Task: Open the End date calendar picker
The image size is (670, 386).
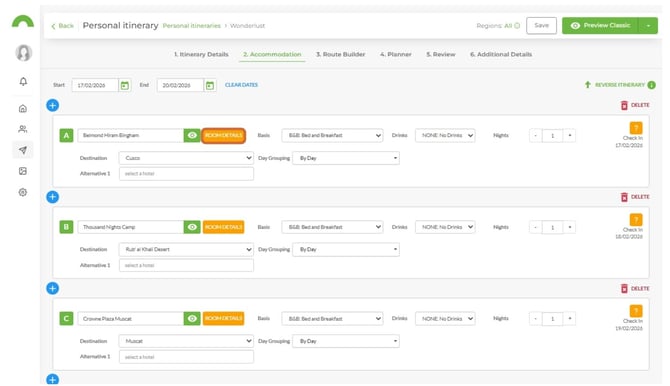Action: 210,85
